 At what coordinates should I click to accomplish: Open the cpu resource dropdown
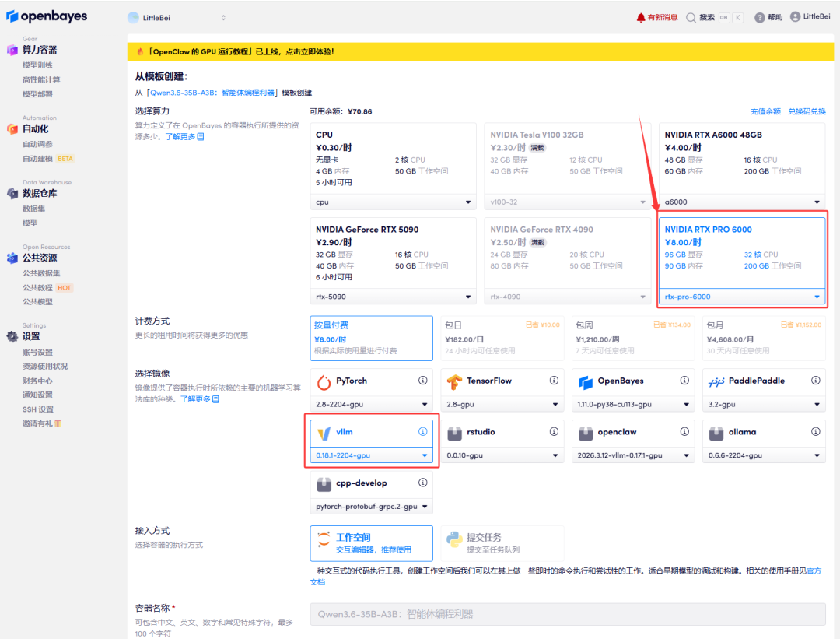tap(394, 202)
